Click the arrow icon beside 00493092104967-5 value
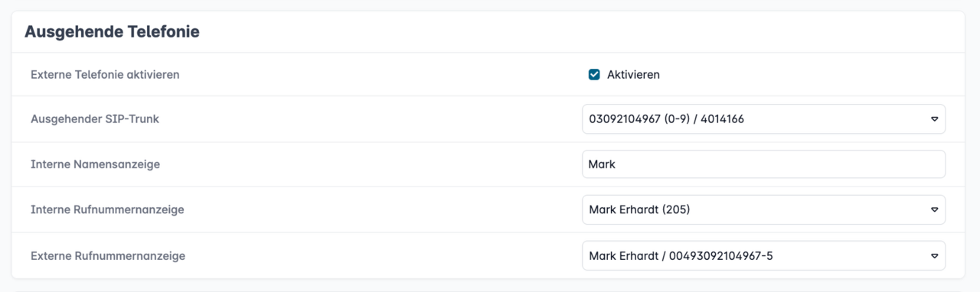 [x=934, y=255]
